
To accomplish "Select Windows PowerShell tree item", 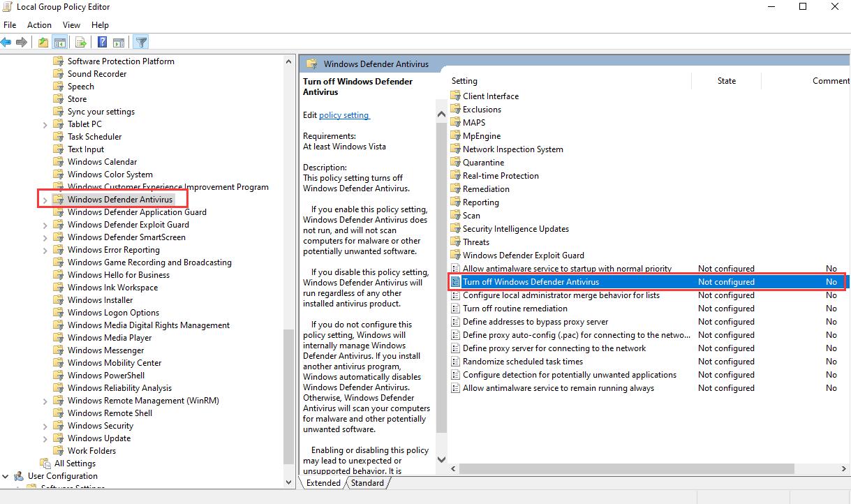I will pyautogui.click(x=106, y=376).
